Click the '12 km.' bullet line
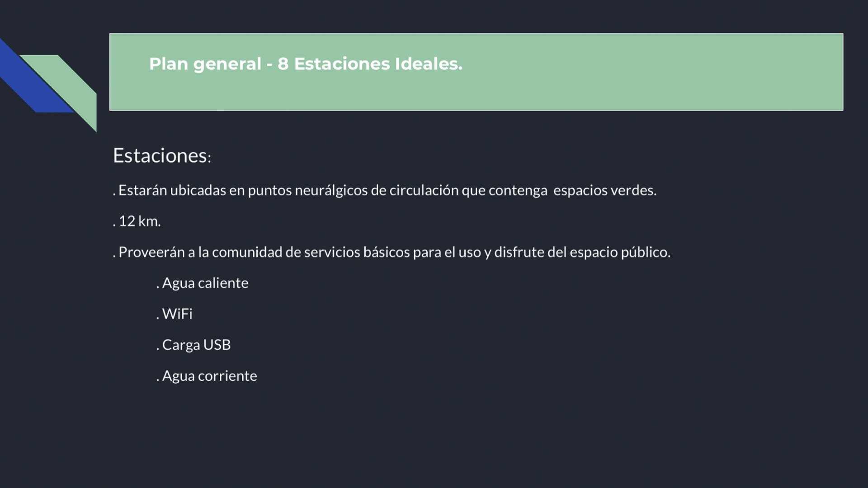 coord(137,221)
